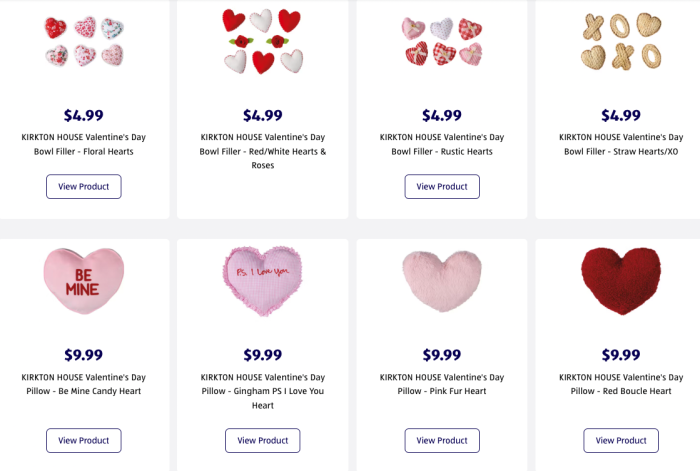The height and width of the screenshot is (471, 700).
Task: Open the Bowl Filler - Red/White Hearts & Roses title
Action: pyautogui.click(x=263, y=151)
